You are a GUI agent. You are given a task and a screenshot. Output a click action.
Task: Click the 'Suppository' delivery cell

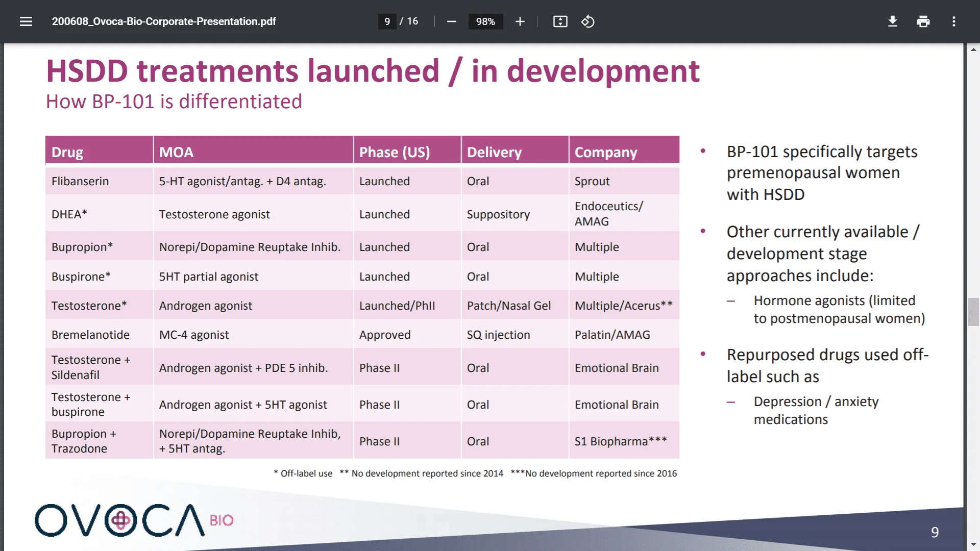click(515, 214)
